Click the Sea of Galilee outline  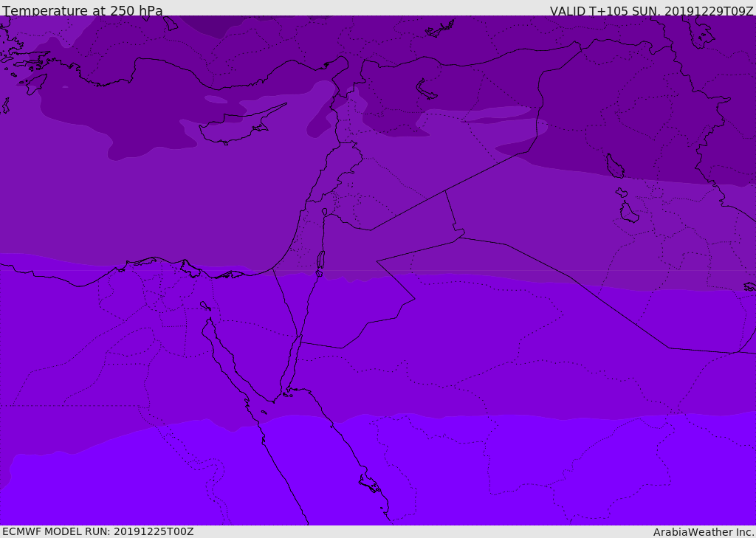point(325,213)
